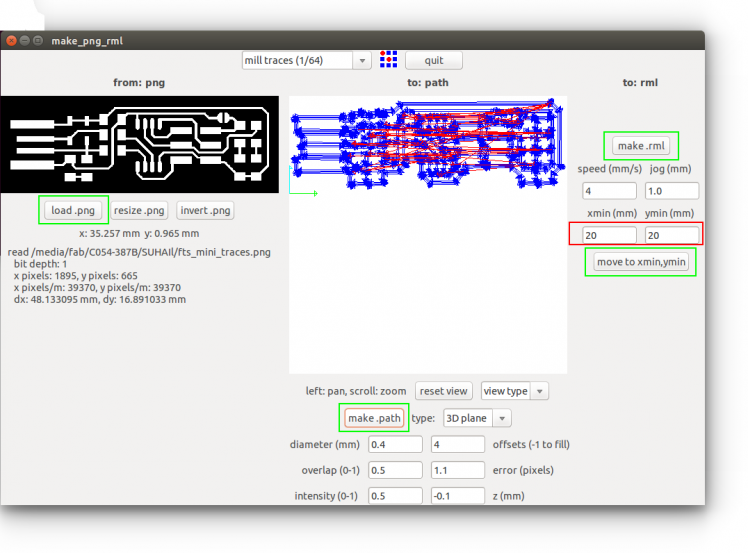Click the xmin (mm) input field
This screenshot has width=748, height=553.
[x=605, y=234]
